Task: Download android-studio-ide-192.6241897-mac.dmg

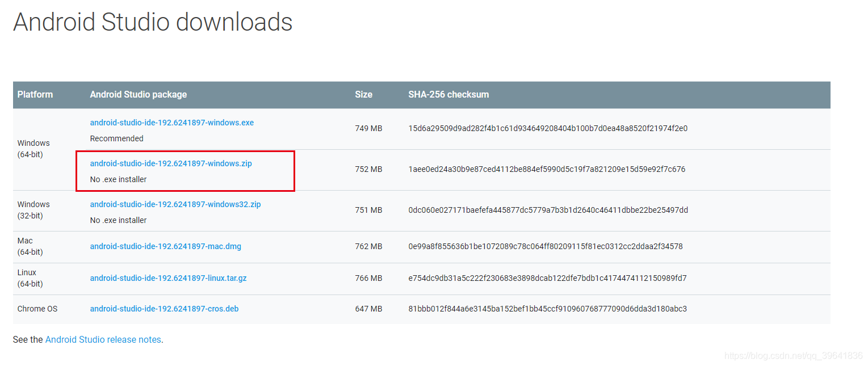Action: 166,246
